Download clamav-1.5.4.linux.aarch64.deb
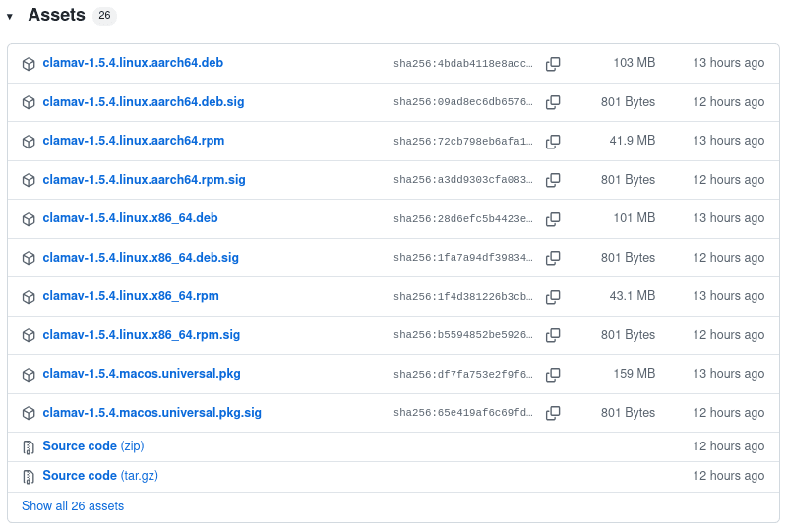This screenshot has width=786, height=532. pos(133,63)
